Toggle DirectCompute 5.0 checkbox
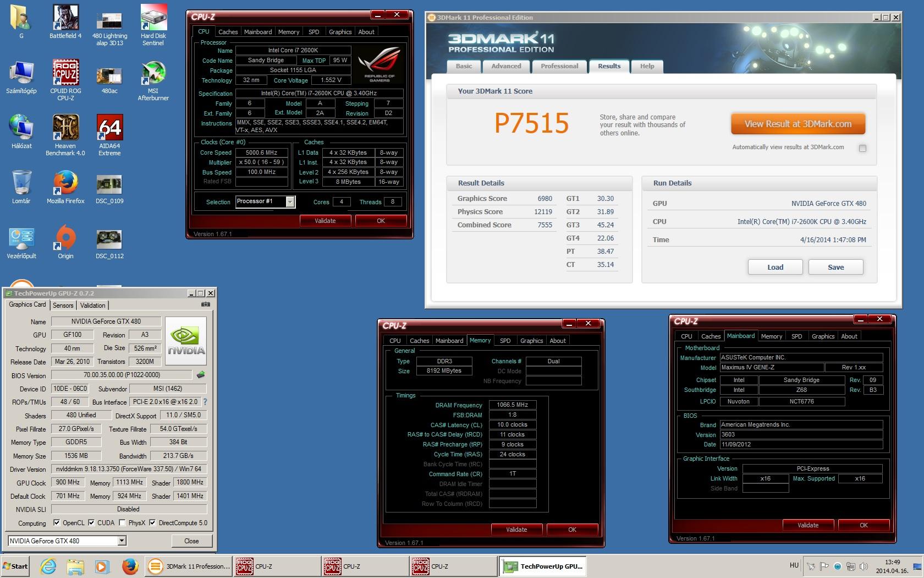The width and height of the screenshot is (924, 578). (152, 522)
